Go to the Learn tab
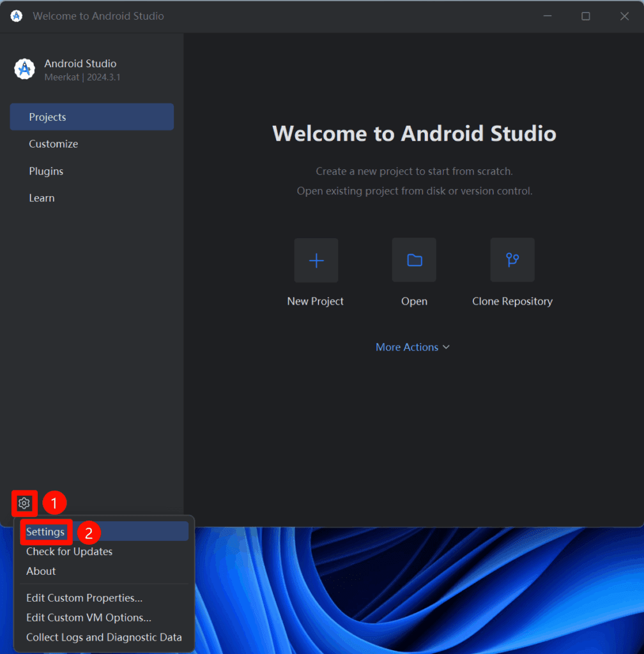The image size is (644, 654). point(42,198)
